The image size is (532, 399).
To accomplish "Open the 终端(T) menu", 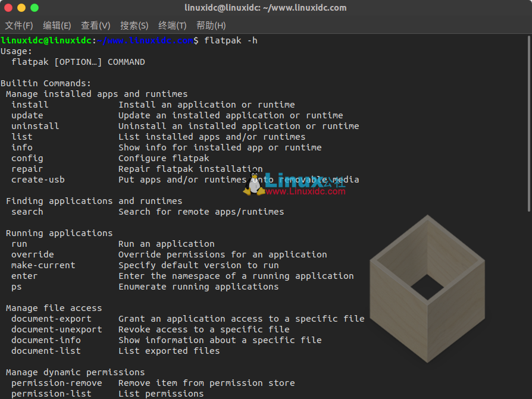I will pos(173,26).
